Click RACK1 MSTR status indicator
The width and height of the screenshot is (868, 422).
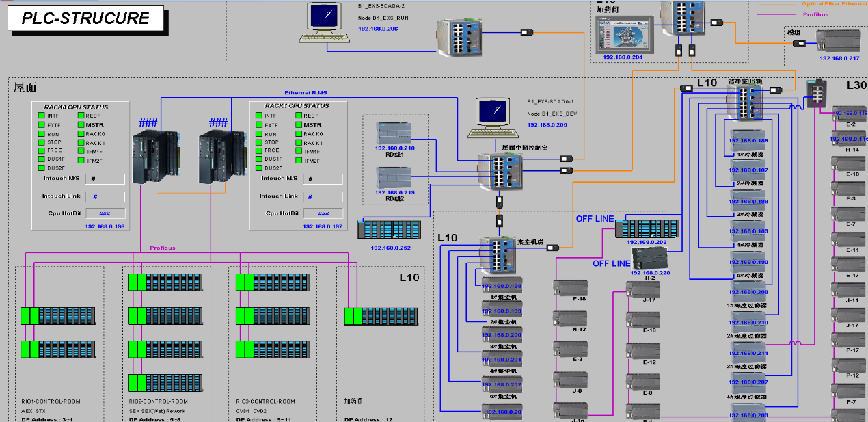[299, 125]
